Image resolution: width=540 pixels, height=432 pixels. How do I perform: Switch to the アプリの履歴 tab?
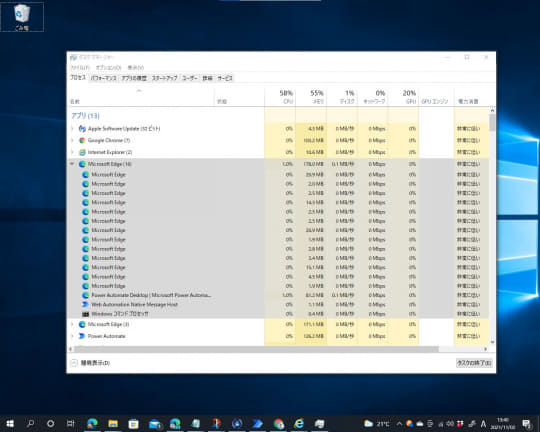tap(134, 78)
